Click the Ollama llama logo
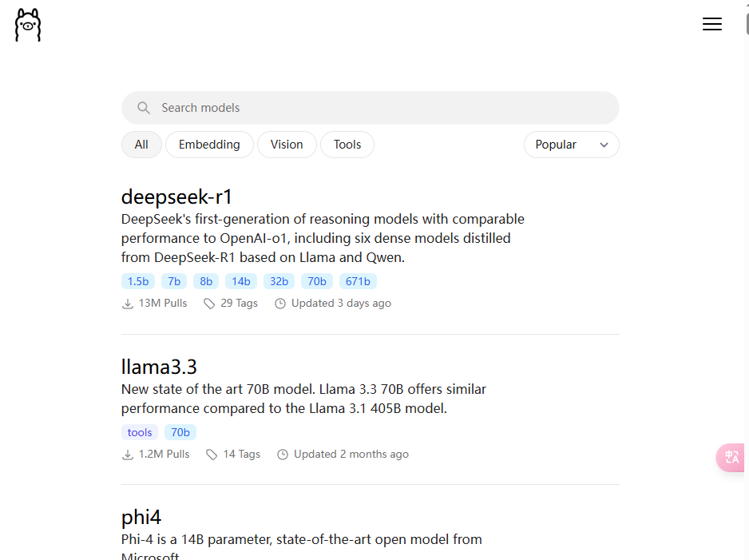Viewport: 749px width, 560px height. pos(28,25)
